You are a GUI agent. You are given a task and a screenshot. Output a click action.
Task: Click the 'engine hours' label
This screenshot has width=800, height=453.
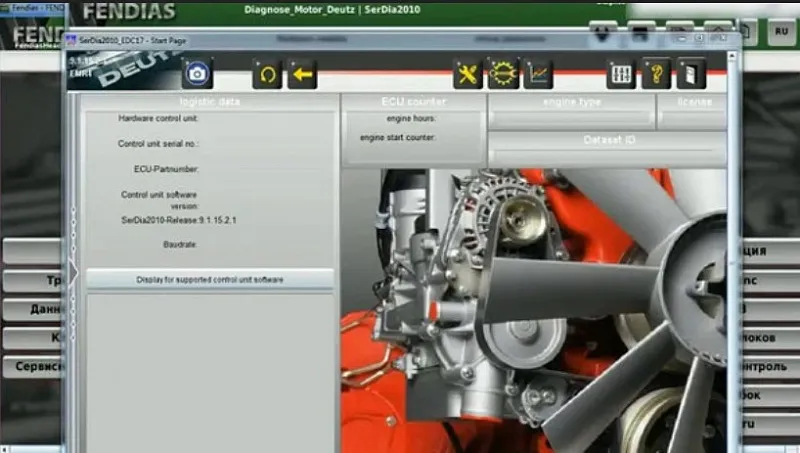411,118
